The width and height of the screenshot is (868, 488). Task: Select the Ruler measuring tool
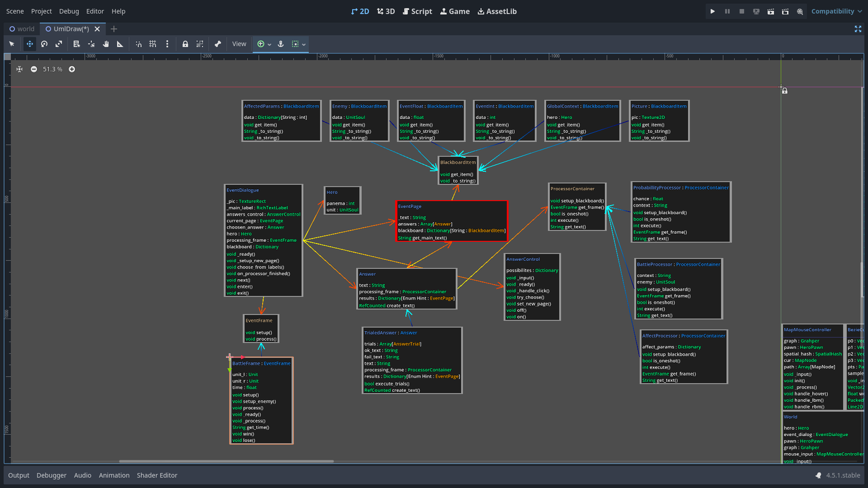click(120, 44)
